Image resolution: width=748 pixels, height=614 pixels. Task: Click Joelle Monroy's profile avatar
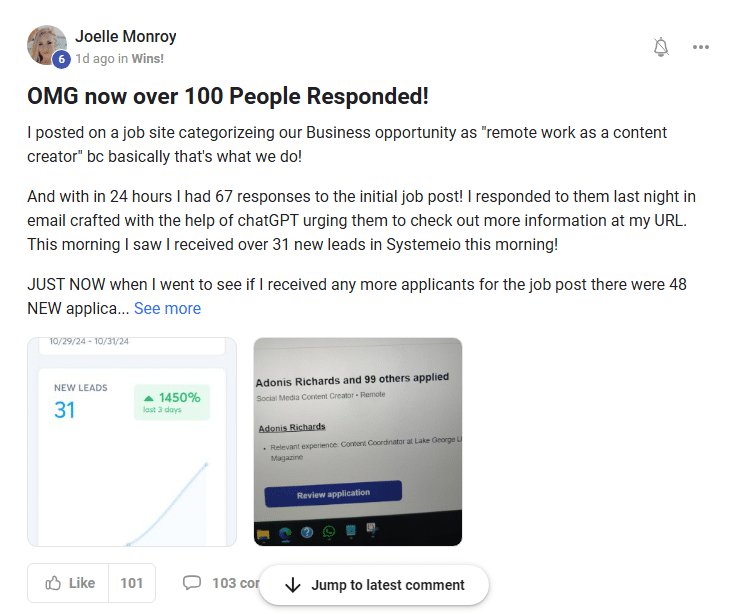(46, 45)
